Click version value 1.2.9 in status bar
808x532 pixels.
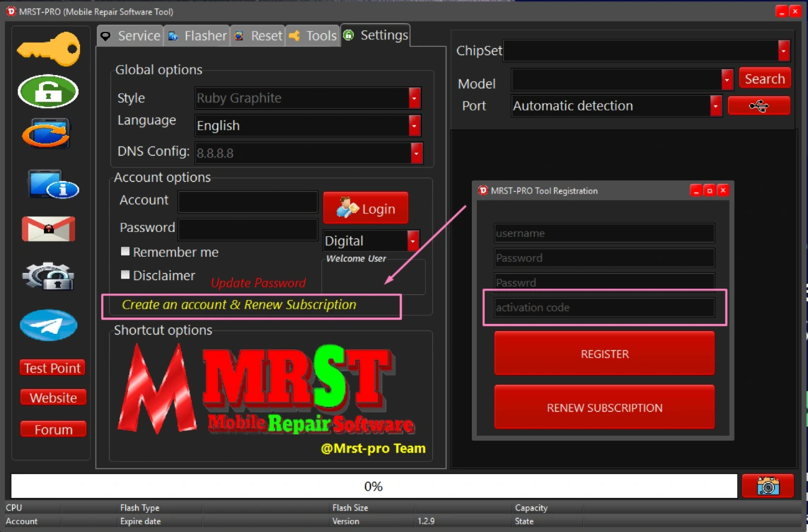click(426, 521)
